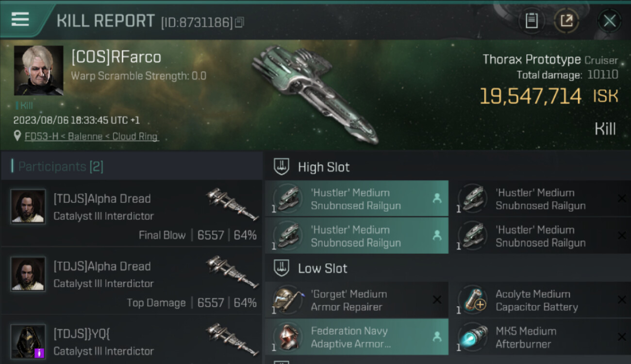View RFarco's pilot portrait
The height and width of the screenshot is (364, 631).
(x=38, y=70)
